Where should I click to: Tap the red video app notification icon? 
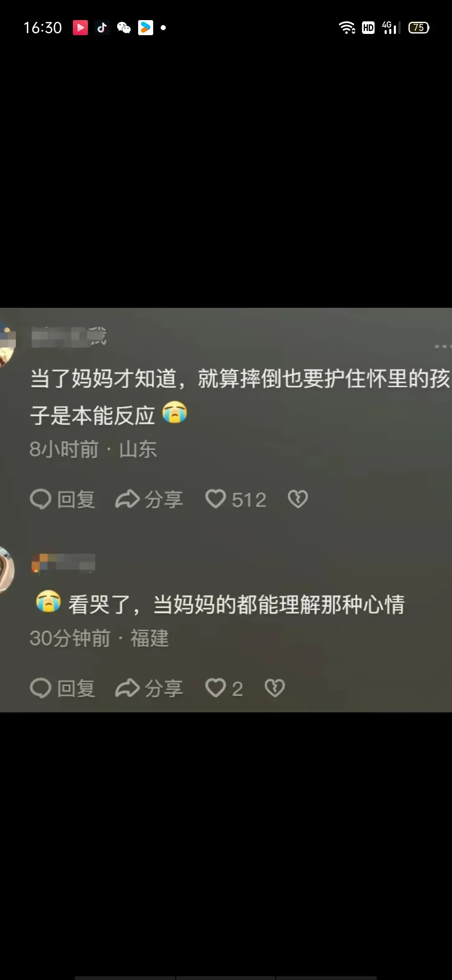pyautogui.click(x=80, y=28)
